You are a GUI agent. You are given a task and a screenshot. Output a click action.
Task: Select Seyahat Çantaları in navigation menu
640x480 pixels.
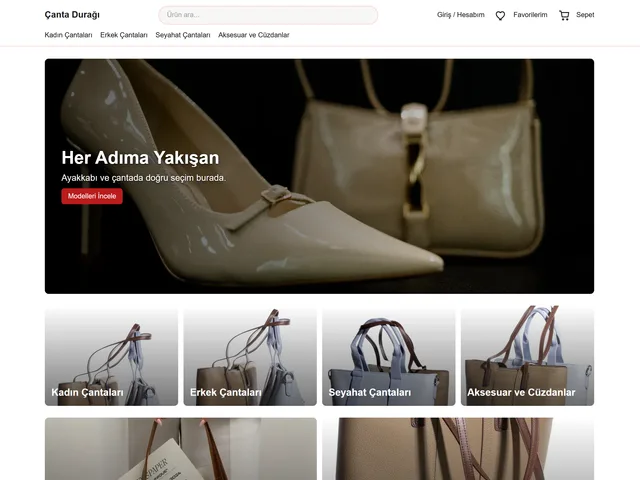(x=182, y=35)
